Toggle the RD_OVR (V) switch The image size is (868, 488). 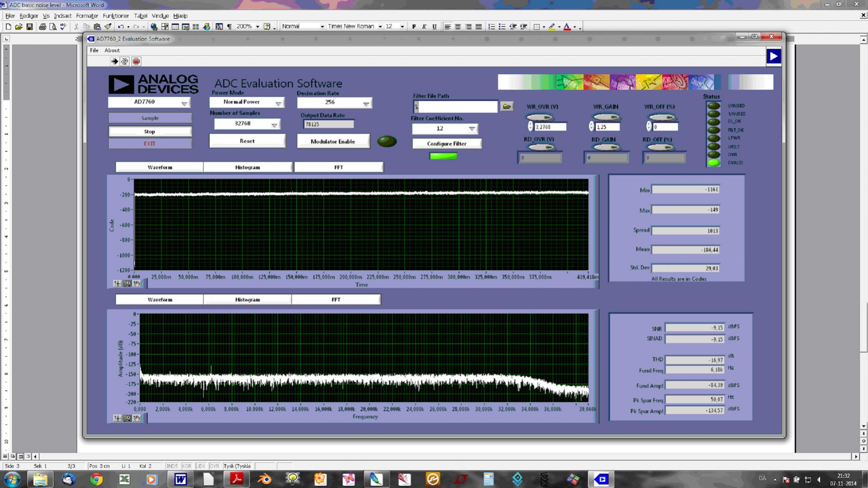tap(541, 147)
